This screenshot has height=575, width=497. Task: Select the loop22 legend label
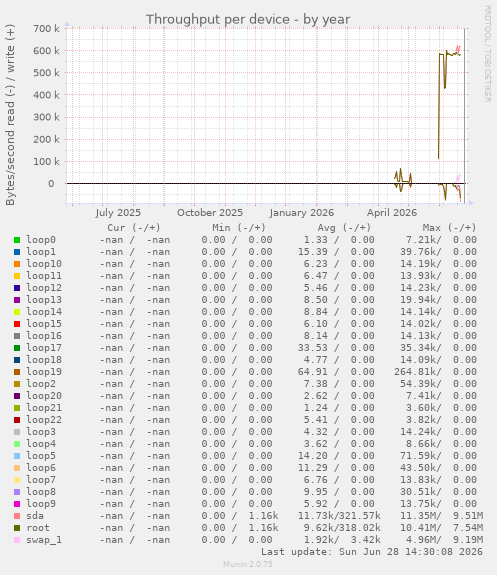(44, 420)
